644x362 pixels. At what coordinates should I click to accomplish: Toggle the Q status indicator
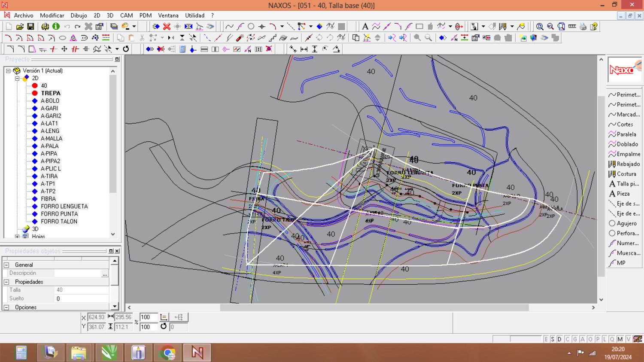click(612, 339)
